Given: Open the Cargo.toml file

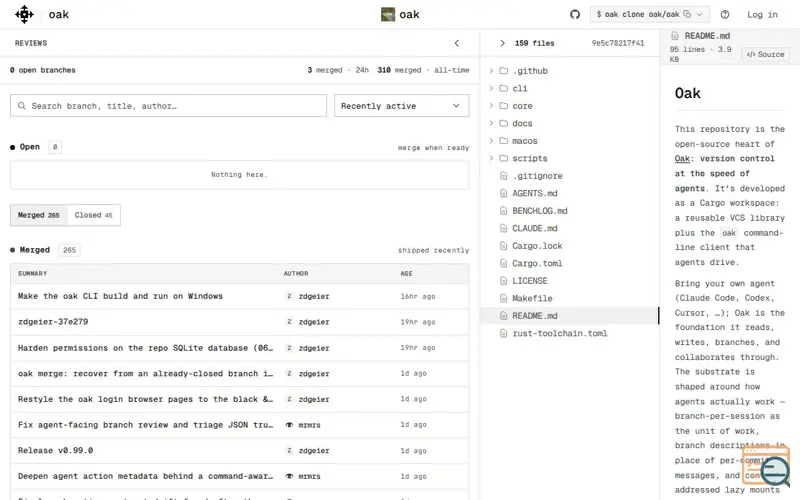Looking at the screenshot, I should click(x=569, y=263).
